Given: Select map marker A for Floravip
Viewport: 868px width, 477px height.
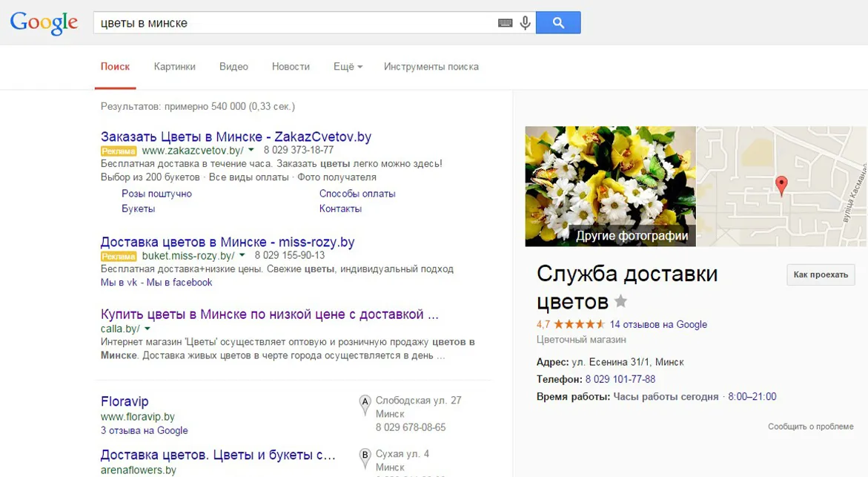Looking at the screenshot, I should pyautogui.click(x=365, y=404).
